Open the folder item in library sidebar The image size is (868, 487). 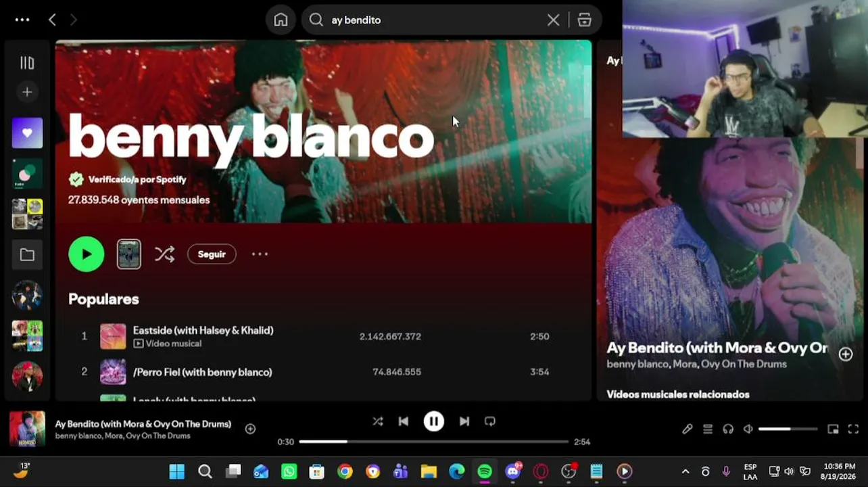(27, 255)
